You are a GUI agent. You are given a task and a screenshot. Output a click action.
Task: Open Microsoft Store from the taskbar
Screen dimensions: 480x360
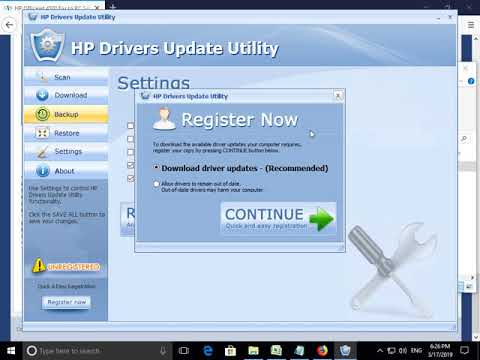230,351
